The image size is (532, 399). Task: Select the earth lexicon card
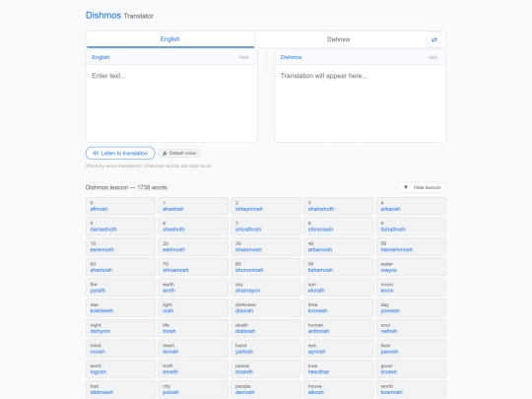coord(193,288)
